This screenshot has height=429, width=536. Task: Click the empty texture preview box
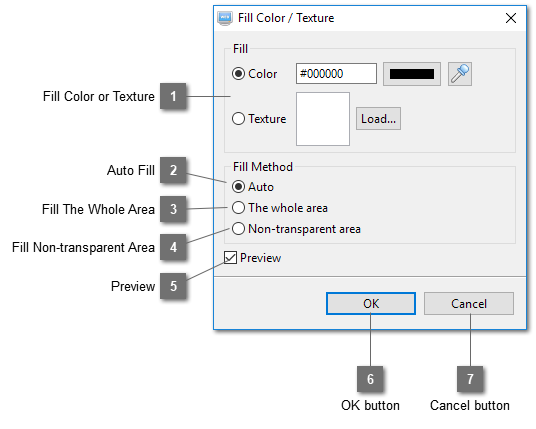pos(323,119)
